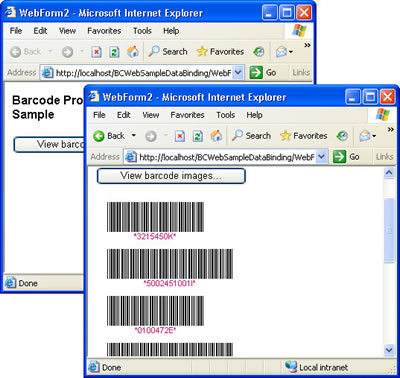Open Back history dropdown arrow in back window

[50, 51]
